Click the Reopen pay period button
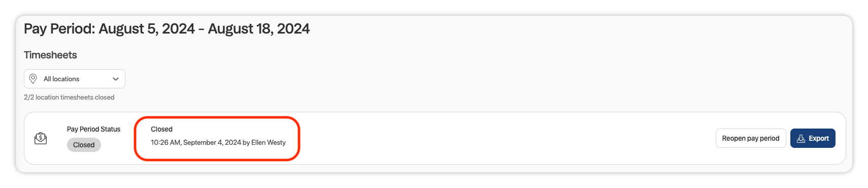Screen dimensions: 868x188 coord(751,138)
